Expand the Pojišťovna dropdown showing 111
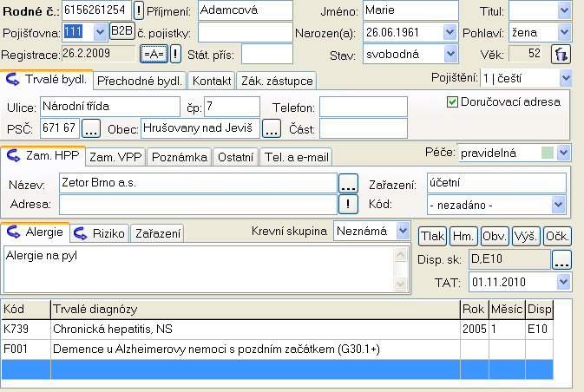This screenshot has height=392, width=584. (100, 32)
